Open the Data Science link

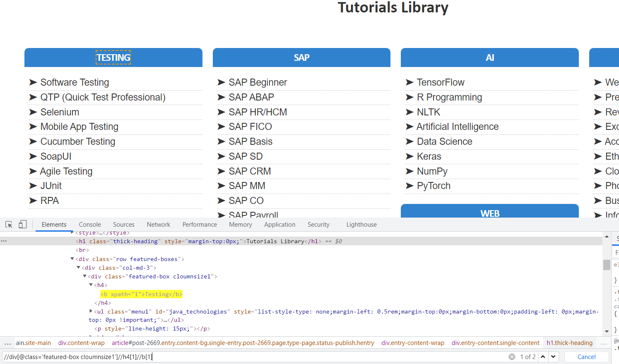[x=445, y=141]
